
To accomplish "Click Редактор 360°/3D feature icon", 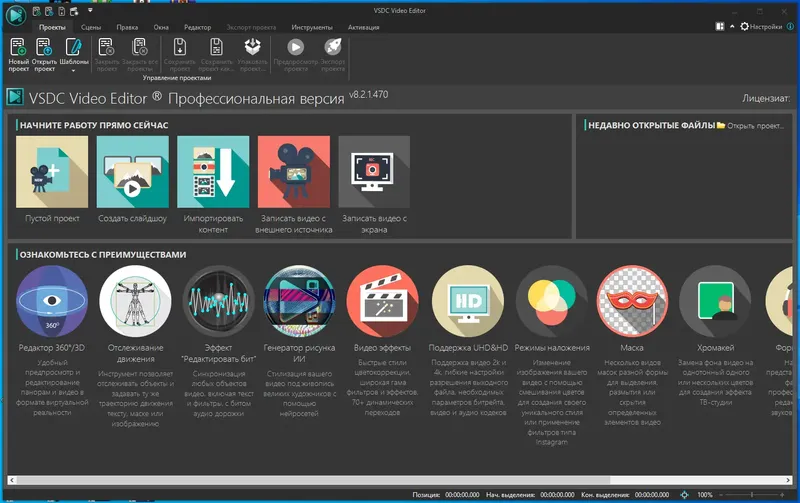I will tap(52, 301).
